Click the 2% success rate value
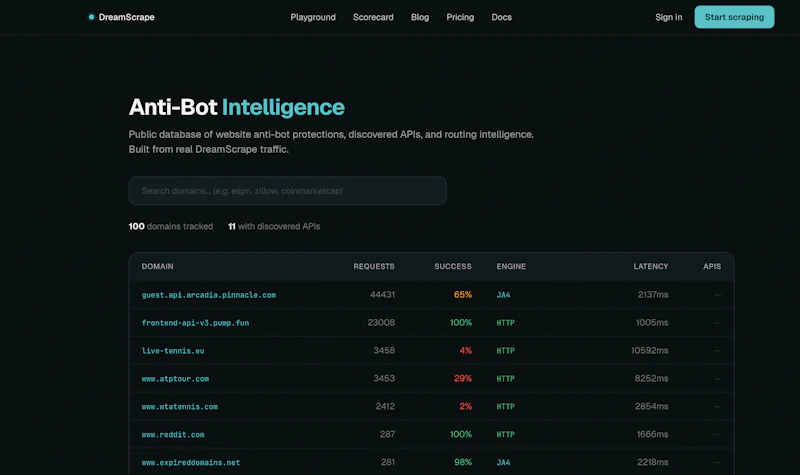800x475 pixels. 465,406
